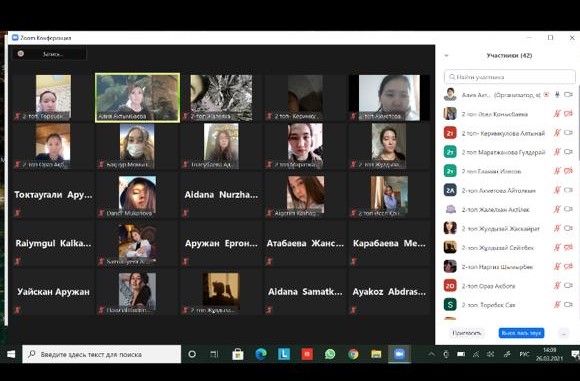Click the Пригласить button
This screenshot has height=381, width=580.
tap(467, 333)
